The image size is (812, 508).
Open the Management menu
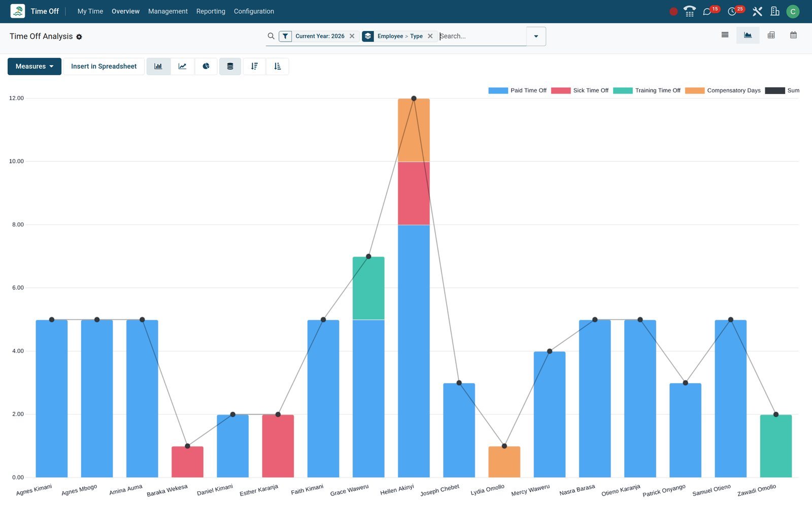167,11
